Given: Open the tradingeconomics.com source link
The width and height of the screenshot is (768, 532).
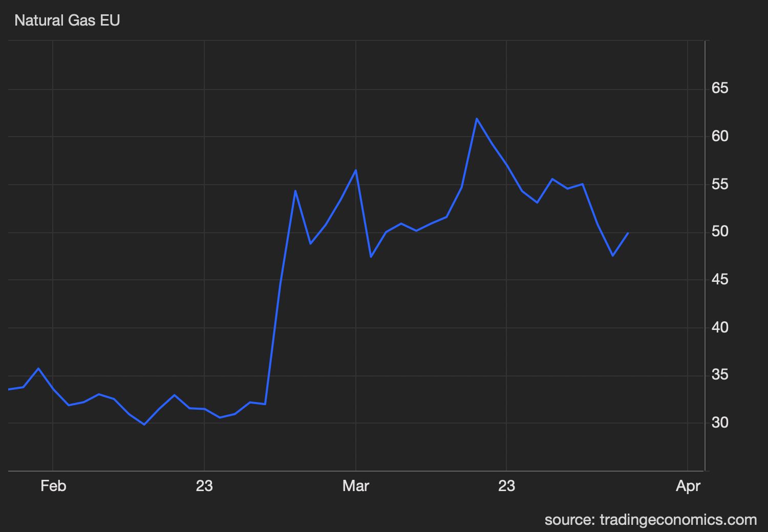Looking at the screenshot, I should (x=650, y=520).
